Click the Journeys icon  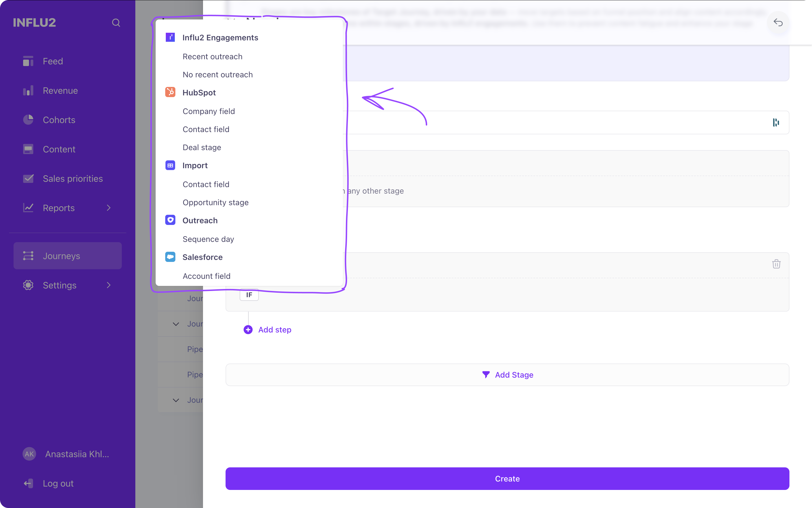click(x=28, y=256)
